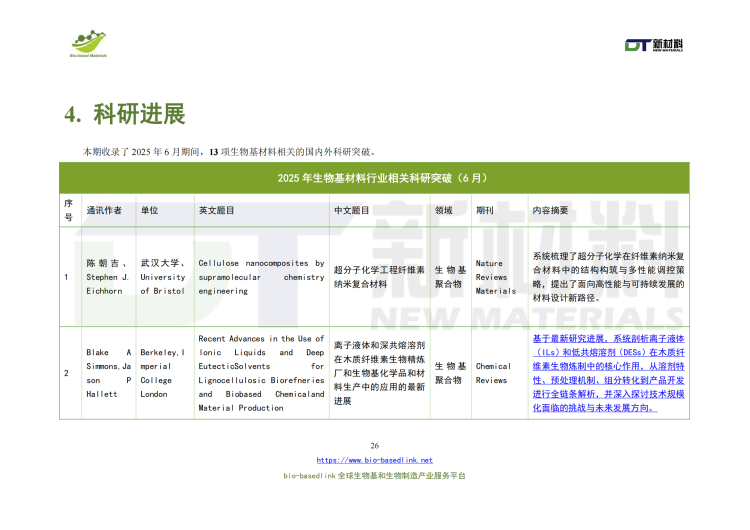
Task: Click page number 26 at bottom
Action: [x=375, y=446]
